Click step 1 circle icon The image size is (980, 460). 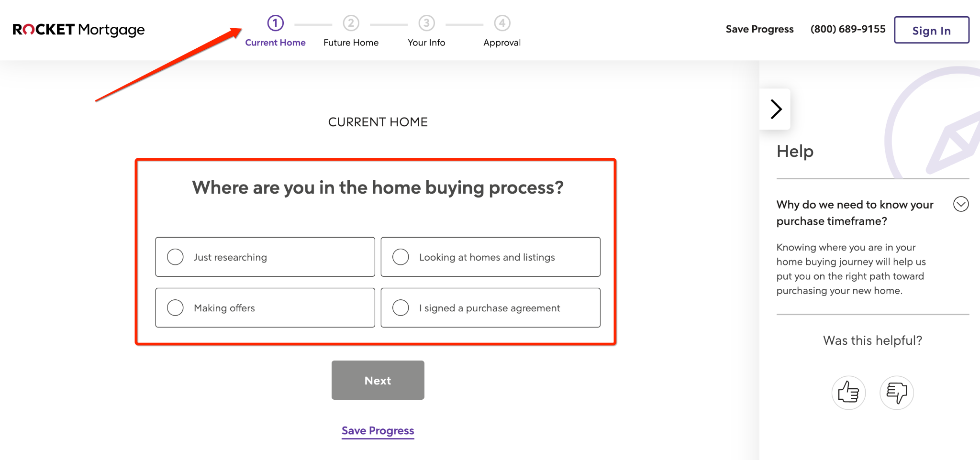[275, 23]
